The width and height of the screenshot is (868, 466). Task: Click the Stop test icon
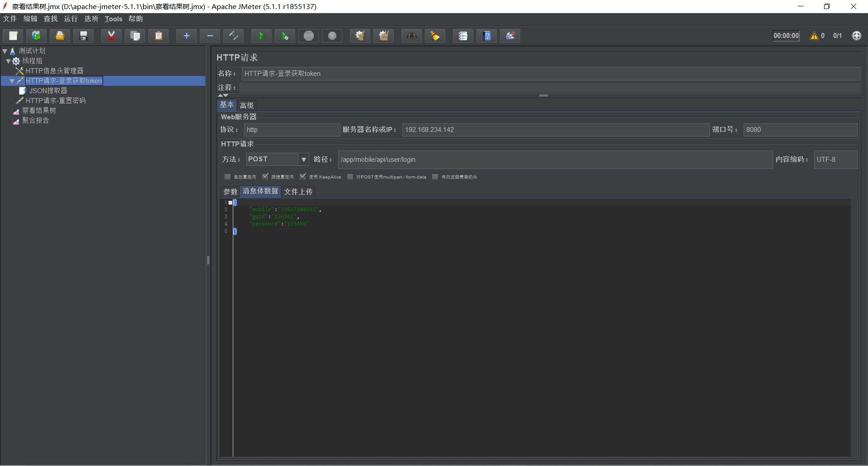click(x=309, y=36)
